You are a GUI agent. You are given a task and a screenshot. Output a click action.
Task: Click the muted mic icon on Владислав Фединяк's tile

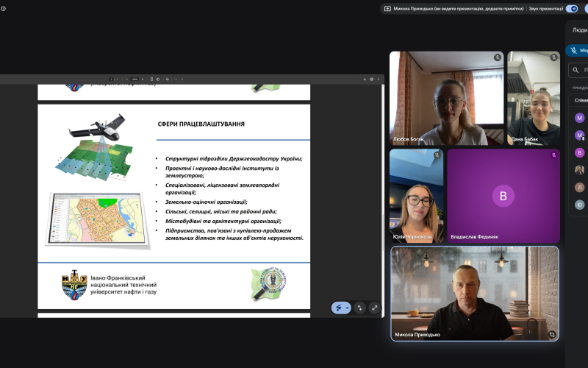point(553,155)
